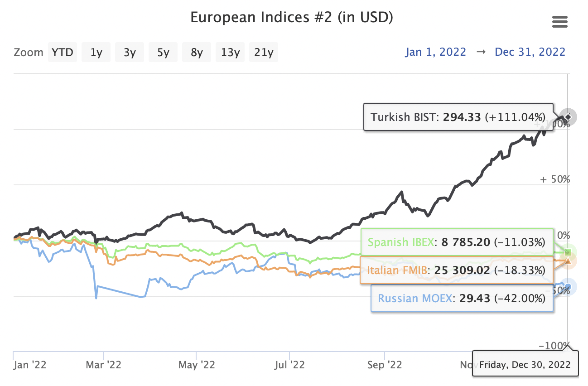The image size is (588, 386).
Task: Click the Friday, Dec 30, 2022 date label
Action: 525,364
